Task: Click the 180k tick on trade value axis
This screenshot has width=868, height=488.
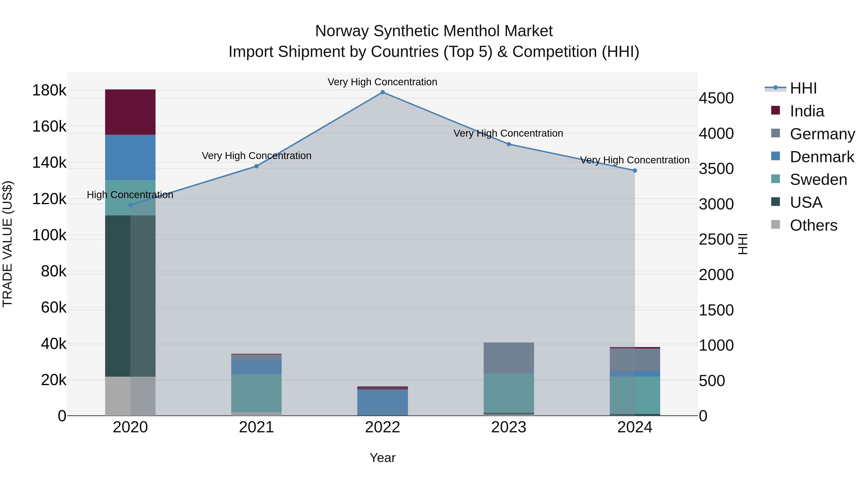Action: (49, 90)
